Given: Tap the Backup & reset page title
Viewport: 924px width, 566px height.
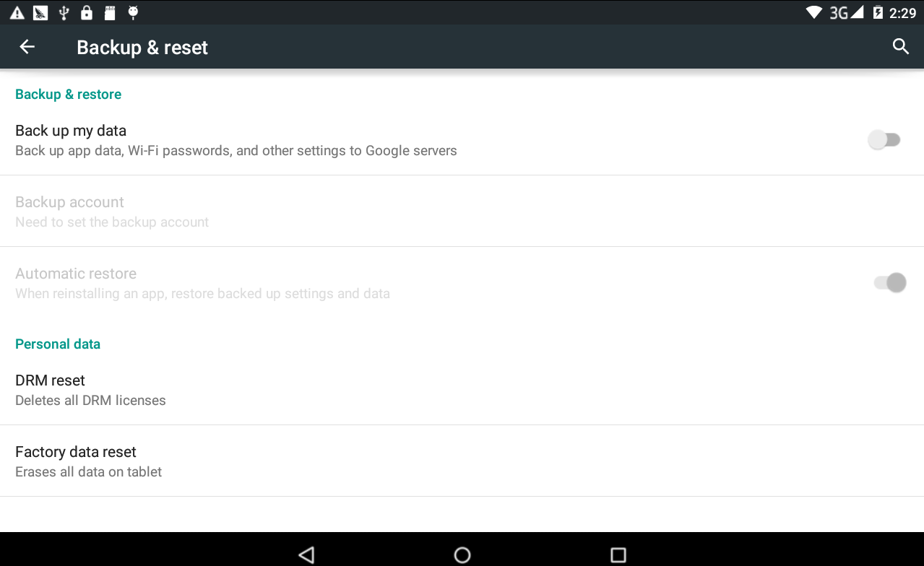Looking at the screenshot, I should click(142, 48).
